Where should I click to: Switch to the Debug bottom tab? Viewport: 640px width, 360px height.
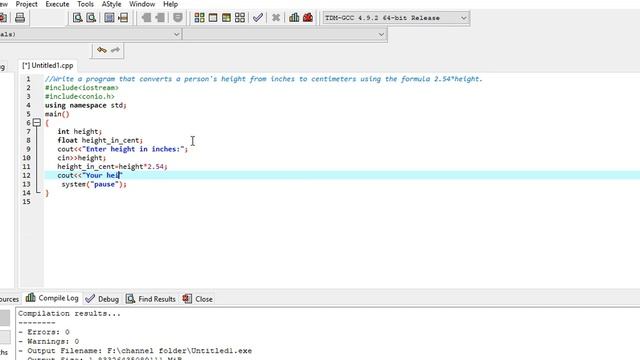pyautogui.click(x=102, y=299)
